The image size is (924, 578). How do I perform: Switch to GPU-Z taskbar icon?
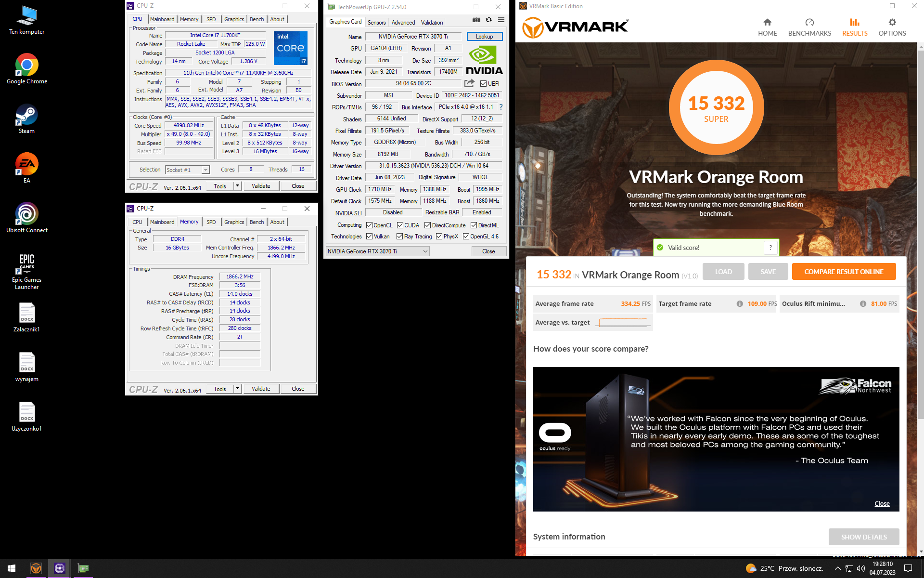coord(83,568)
